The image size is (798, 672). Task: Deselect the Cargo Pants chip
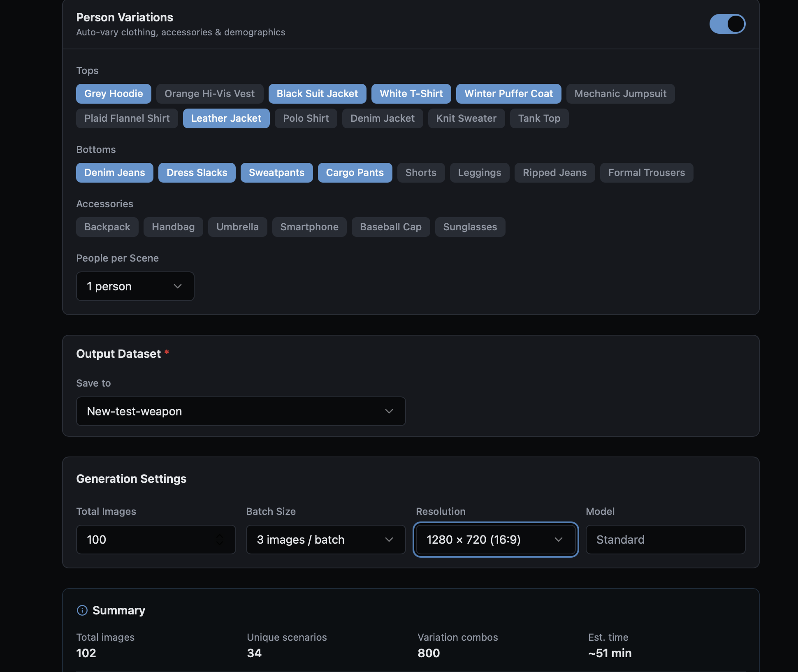pyautogui.click(x=355, y=173)
